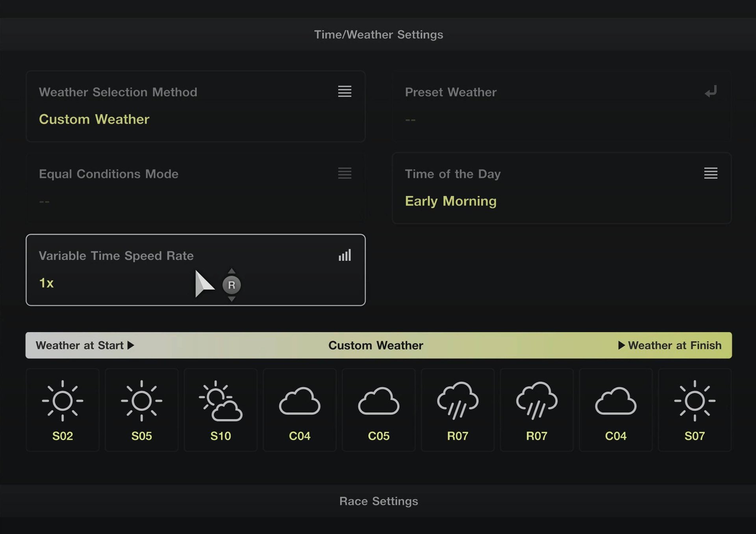Image resolution: width=756 pixels, height=534 pixels.
Task: Select the S07 sunny finish slot
Action: click(695, 410)
